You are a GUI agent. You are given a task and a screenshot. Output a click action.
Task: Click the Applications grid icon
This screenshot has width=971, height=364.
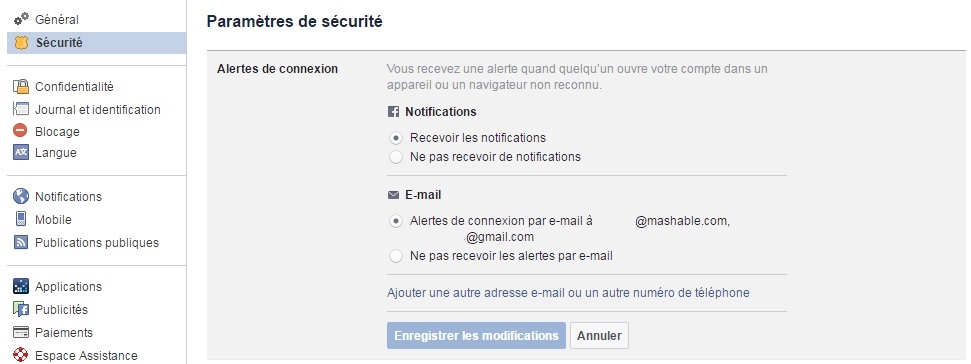point(21,286)
